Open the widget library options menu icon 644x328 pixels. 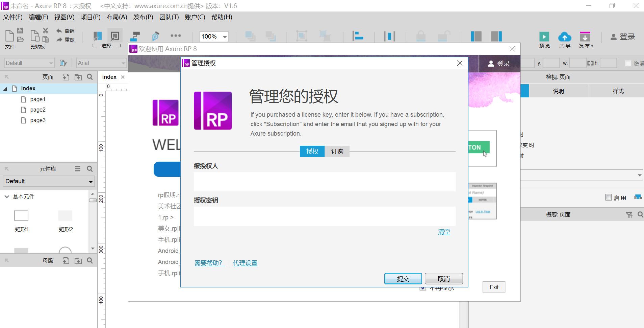click(x=78, y=169)
